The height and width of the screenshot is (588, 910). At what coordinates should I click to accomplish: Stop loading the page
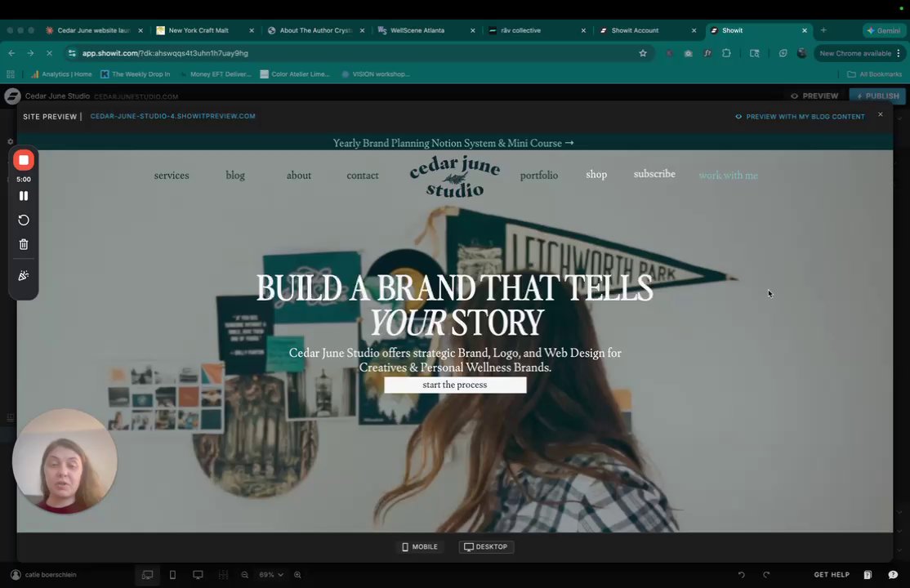pyautogui.click(x=49, y=53)
